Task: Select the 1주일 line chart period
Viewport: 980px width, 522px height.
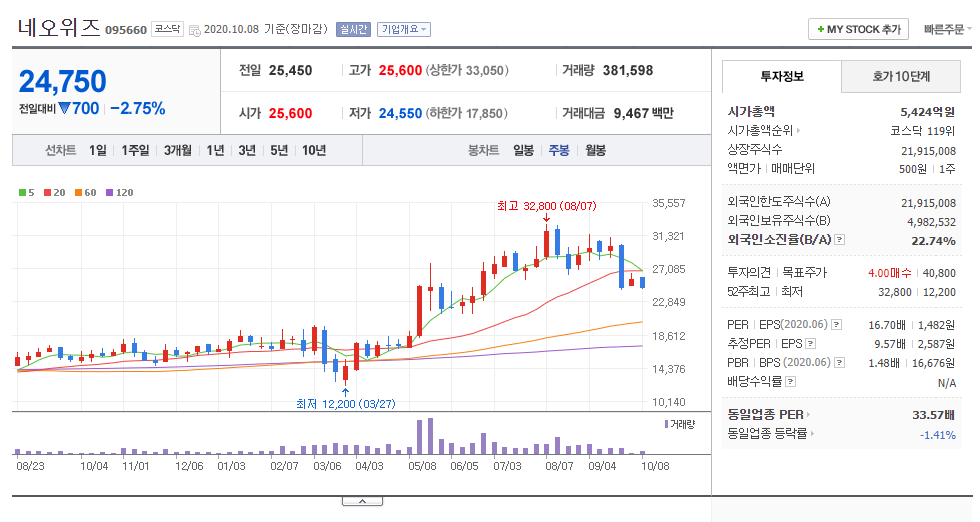Action: [x=135, y=150]
